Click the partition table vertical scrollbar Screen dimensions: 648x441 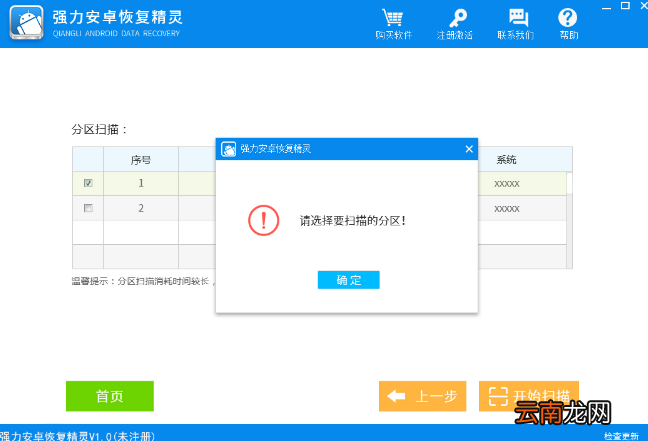coord(569,220)
